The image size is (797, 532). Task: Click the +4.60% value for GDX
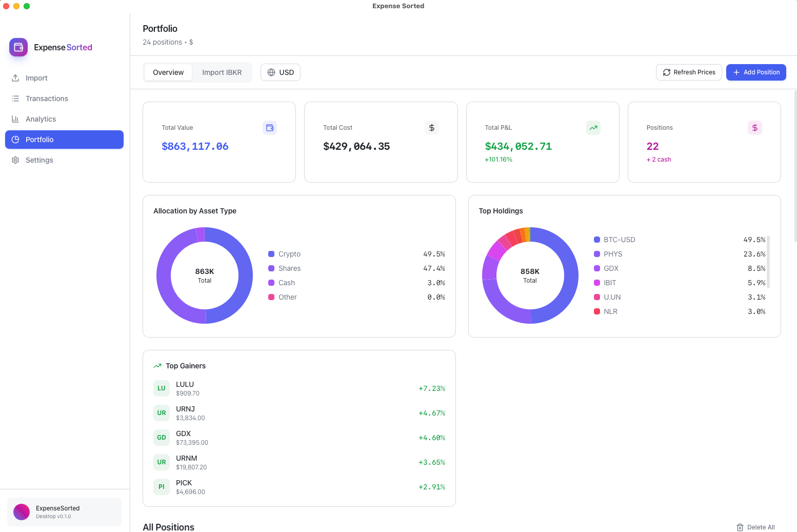(x=432, y=438)
